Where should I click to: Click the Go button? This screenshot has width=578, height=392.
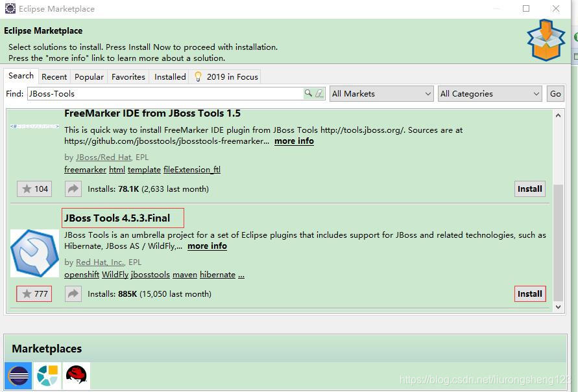(x=555, y=93)
